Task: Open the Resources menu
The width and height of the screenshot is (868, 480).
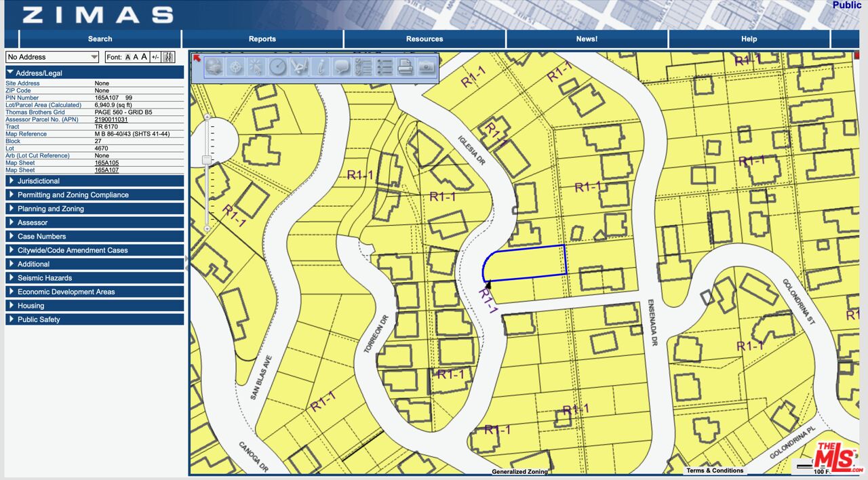Action: (x=425, y=39)
